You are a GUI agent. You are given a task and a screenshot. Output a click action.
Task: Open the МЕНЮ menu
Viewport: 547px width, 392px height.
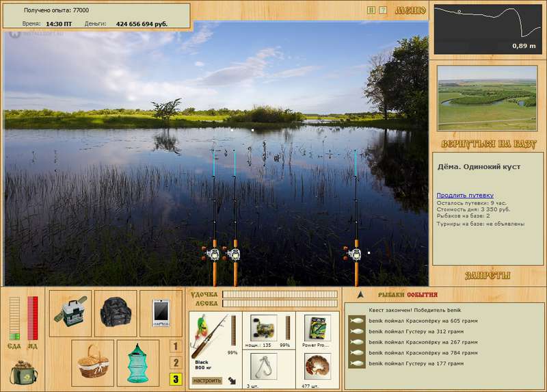click(410, 10)
